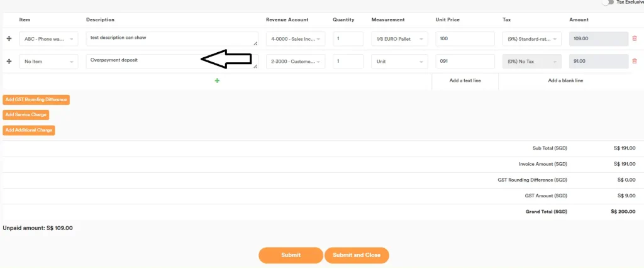This screenshot has width=644, height=269.
Task: Click Add Additional Charge button
Action: (x=29, y=130)
